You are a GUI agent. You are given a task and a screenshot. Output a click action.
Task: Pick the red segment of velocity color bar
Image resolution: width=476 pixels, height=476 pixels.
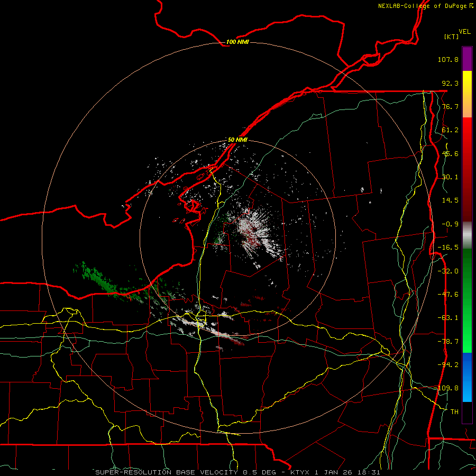coord(467,169)
